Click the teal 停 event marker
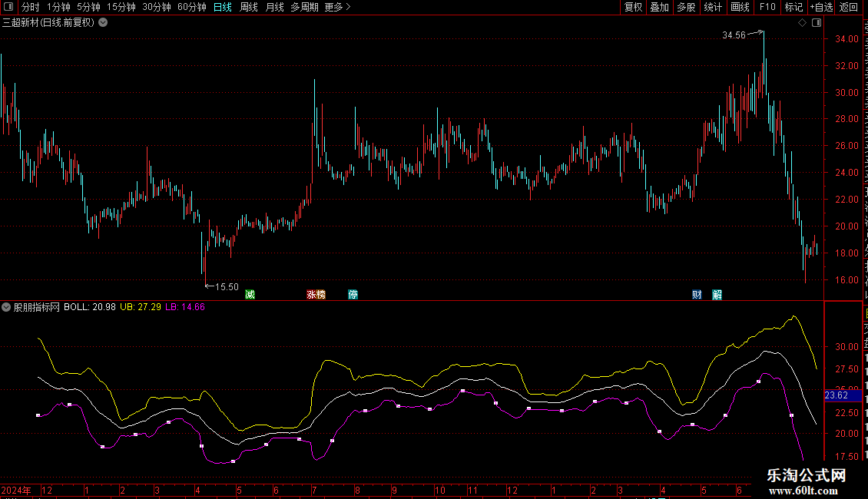Viewport: 868px width, 499px height. pos(353,294)
